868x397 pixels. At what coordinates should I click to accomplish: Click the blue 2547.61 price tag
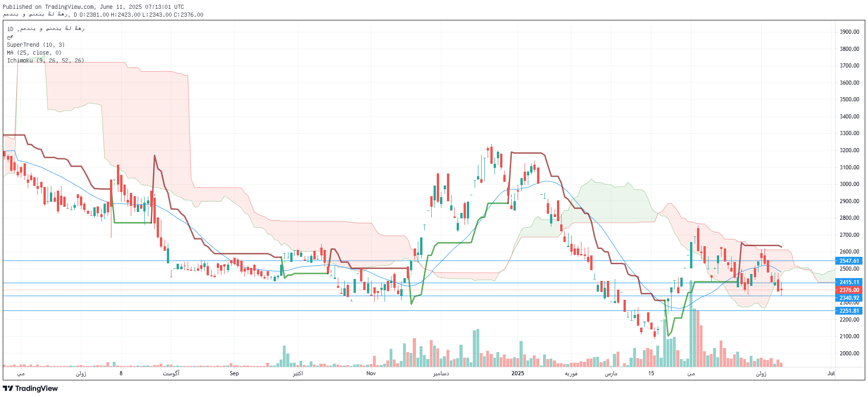(x=849, y=261)
